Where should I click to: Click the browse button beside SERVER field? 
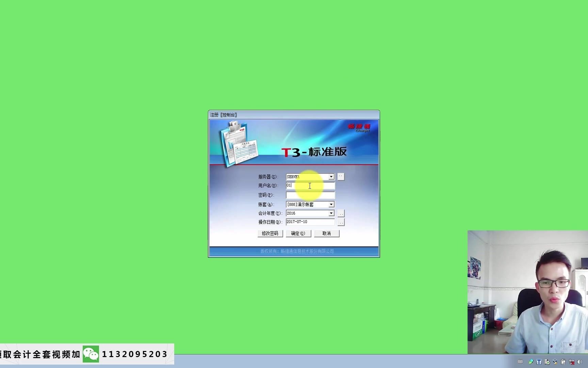pos(341,177)
